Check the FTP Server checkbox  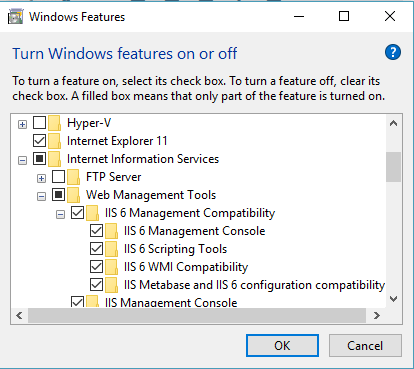58,177
